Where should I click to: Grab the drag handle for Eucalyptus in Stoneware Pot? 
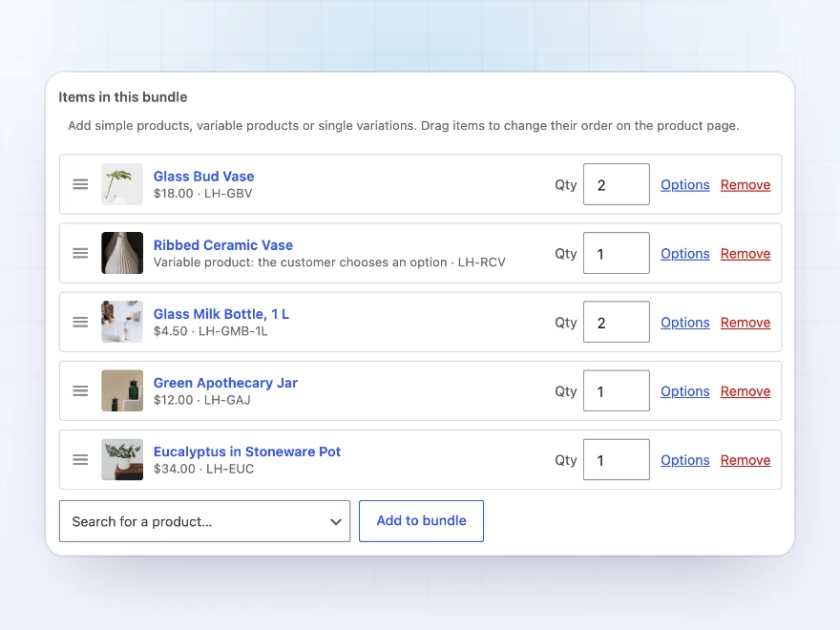80,460
